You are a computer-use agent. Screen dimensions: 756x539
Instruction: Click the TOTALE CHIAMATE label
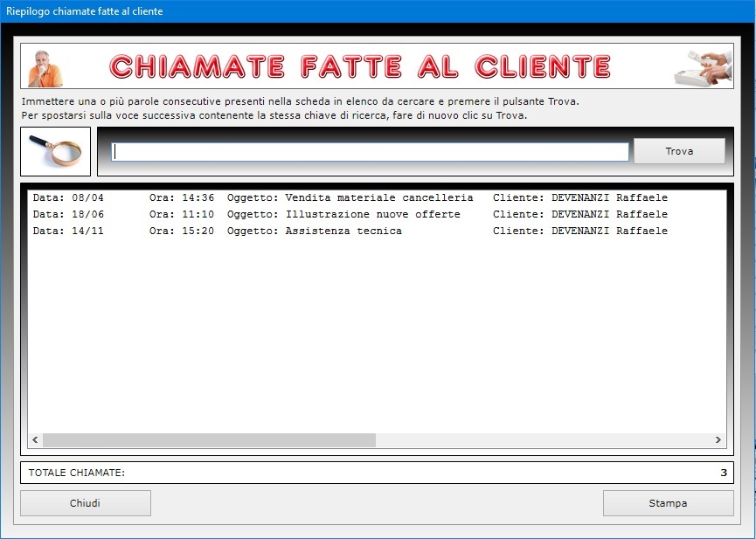[x=77, y=473]
